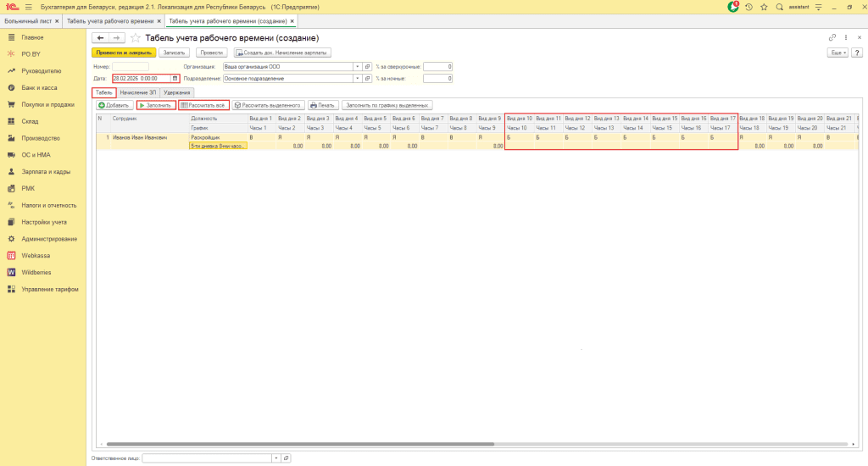This screenshot has height=466, width=868.
Task: Expand the Организация dropdown list
Action: click(358, 66)
